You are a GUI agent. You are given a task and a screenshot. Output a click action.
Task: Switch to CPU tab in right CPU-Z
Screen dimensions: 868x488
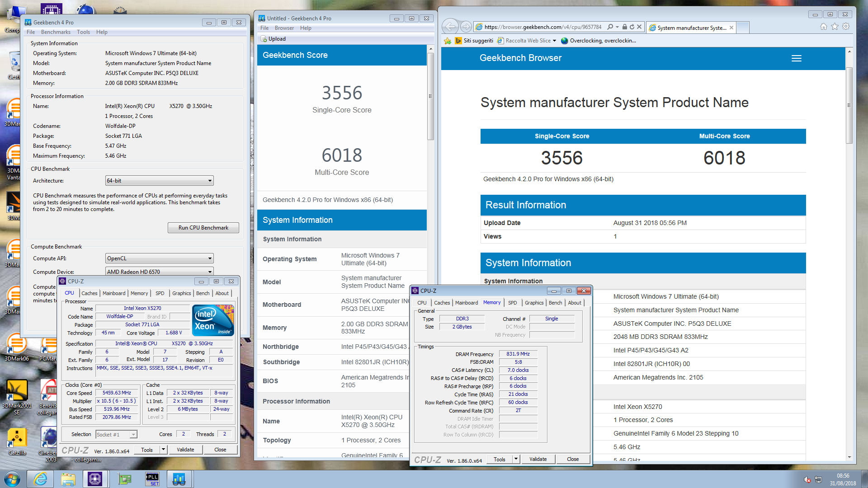point(422,303)
